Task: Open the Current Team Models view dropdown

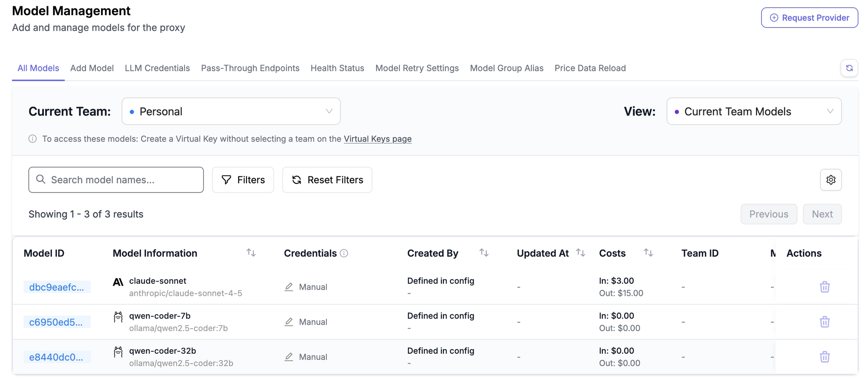Action: click(754, 111)
